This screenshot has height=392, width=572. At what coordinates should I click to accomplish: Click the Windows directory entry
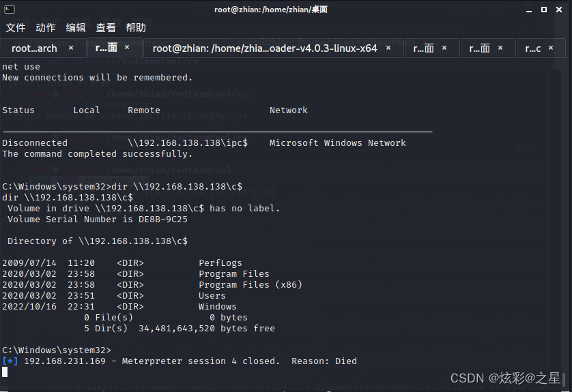(218, 307)
